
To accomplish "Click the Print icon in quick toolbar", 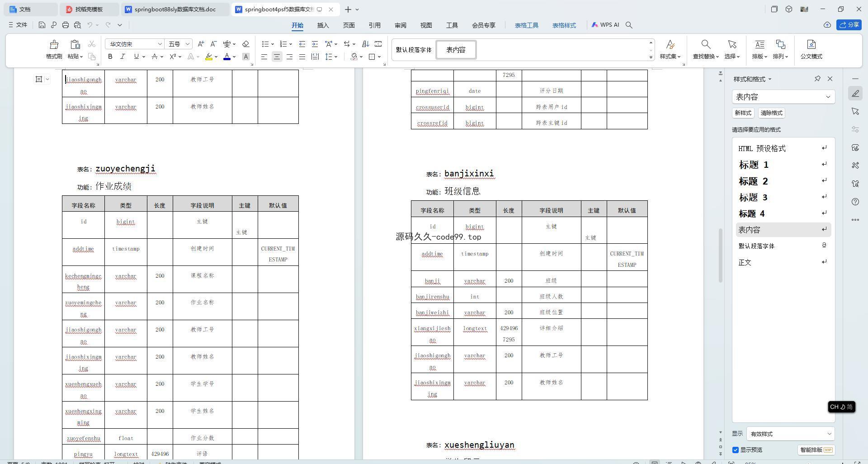I will coord(66,25).
